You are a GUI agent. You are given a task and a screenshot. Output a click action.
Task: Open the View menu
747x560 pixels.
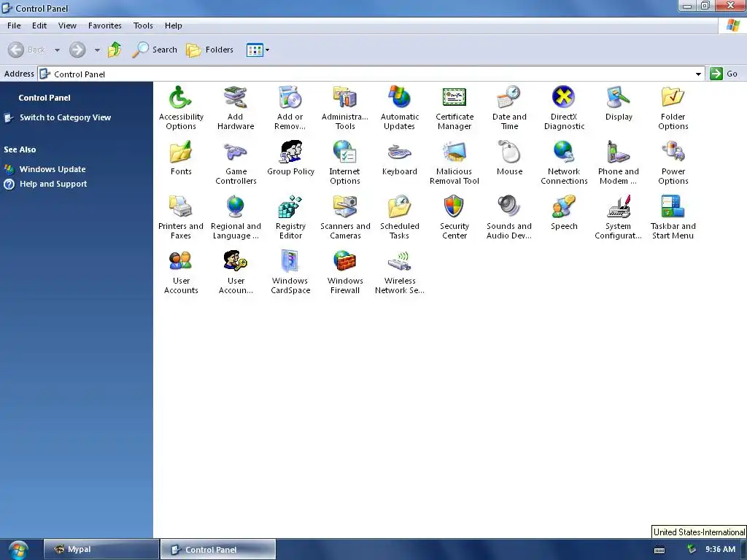67,26
